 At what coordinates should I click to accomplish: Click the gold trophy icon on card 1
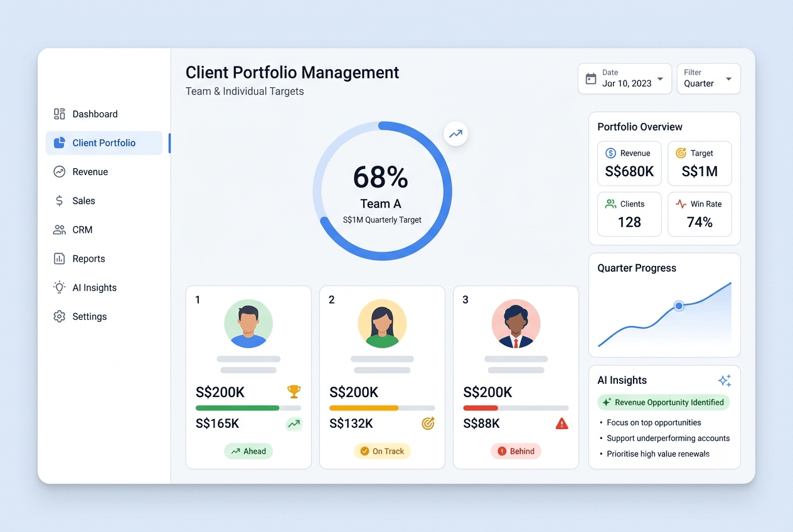pos(294,392)
